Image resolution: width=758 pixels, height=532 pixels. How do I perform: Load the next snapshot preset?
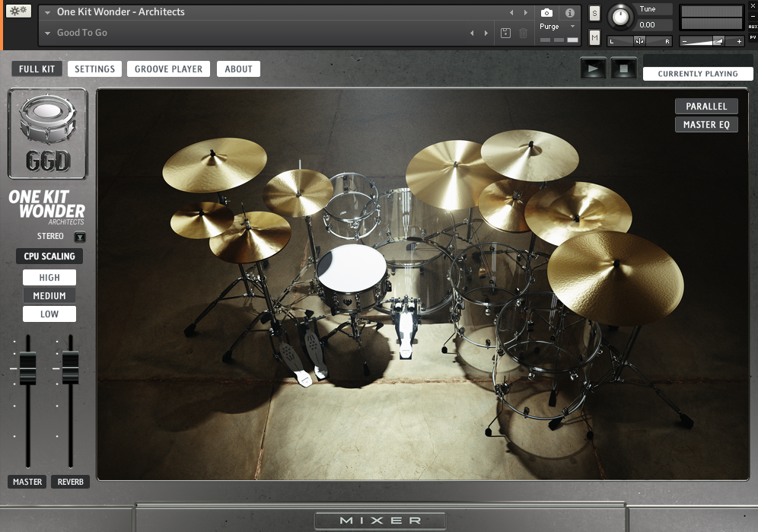486,33
